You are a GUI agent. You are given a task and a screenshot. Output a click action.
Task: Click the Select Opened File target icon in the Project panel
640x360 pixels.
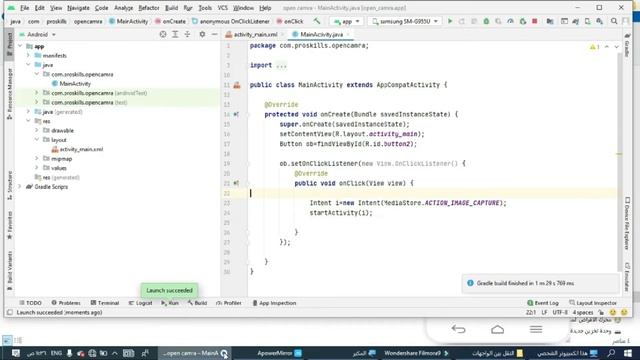[x=163, y=35]
